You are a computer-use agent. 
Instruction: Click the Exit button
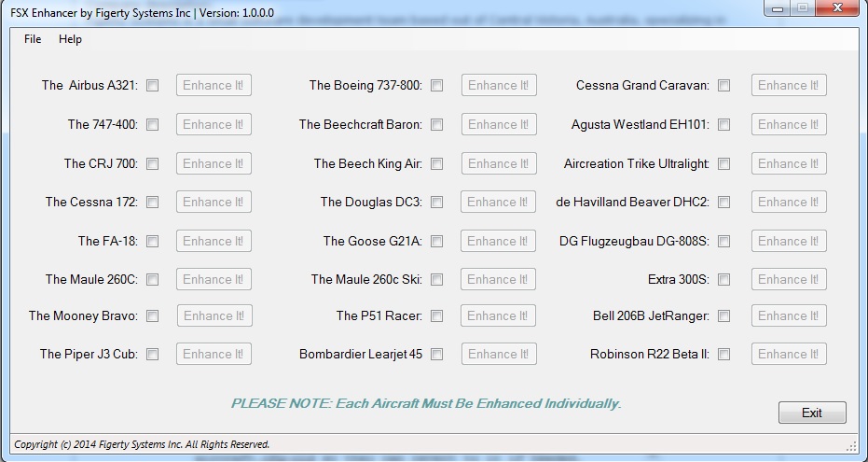pos(812,413)
